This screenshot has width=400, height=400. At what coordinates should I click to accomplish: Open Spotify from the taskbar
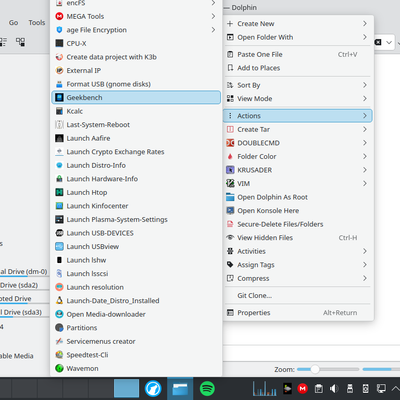point(207,389)
